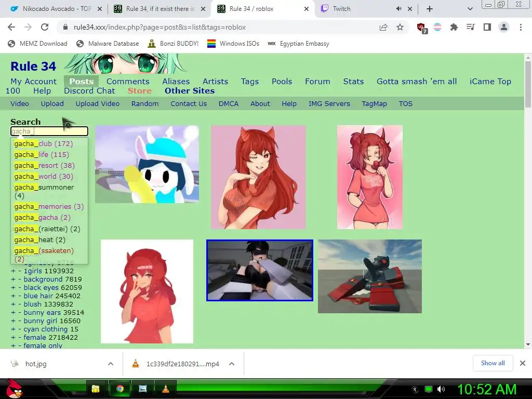Screen dimensions: 532x399
Task: Add the 'background' tag with its plus sign
Action: click(13, 279)
